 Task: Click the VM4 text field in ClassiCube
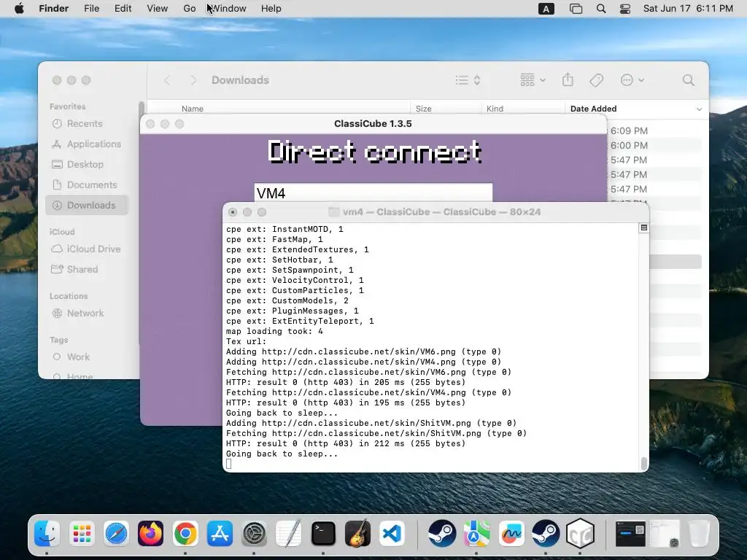pyautogui.click(x=373, y=192)
